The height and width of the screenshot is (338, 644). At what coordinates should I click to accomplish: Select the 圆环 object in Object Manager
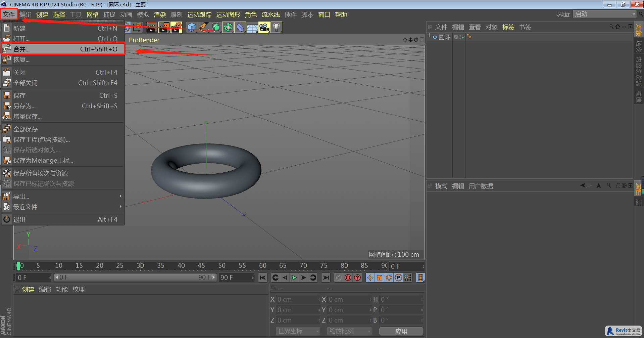pyautogui.click(x=444, y=37)
